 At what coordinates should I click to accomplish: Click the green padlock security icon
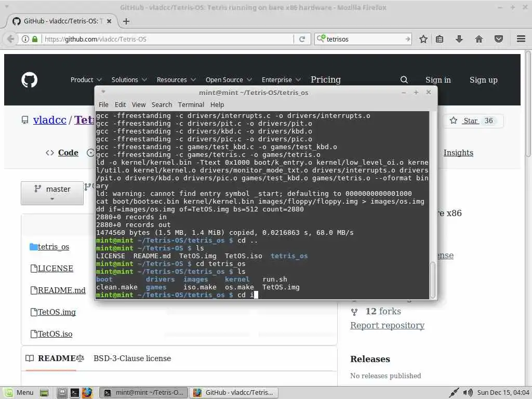[35, 39]
